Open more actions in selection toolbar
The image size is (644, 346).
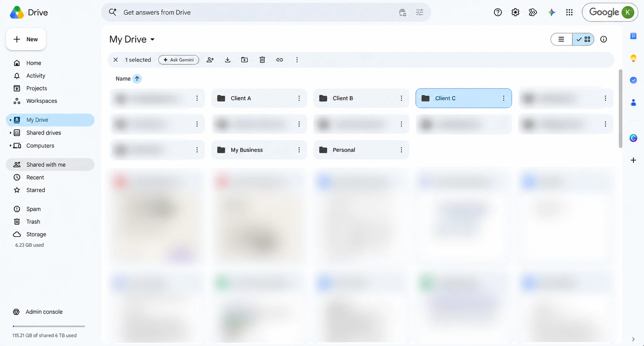pyautogui.click(x=297, y=60)
